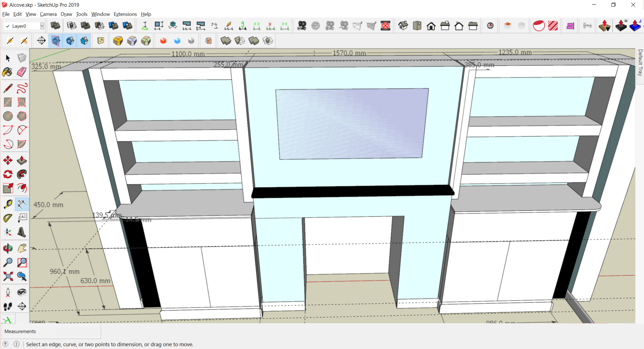Viewport: 644px width, 349px height.
Task: Select the Circle drawing tool
Action: click(x=8, y=116)
